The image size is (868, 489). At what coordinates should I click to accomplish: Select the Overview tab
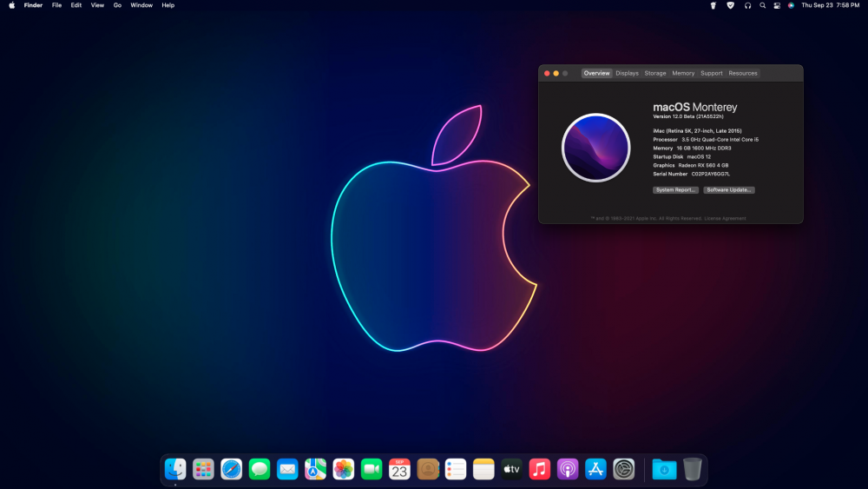pyautogui.click(x=597, y=73)
